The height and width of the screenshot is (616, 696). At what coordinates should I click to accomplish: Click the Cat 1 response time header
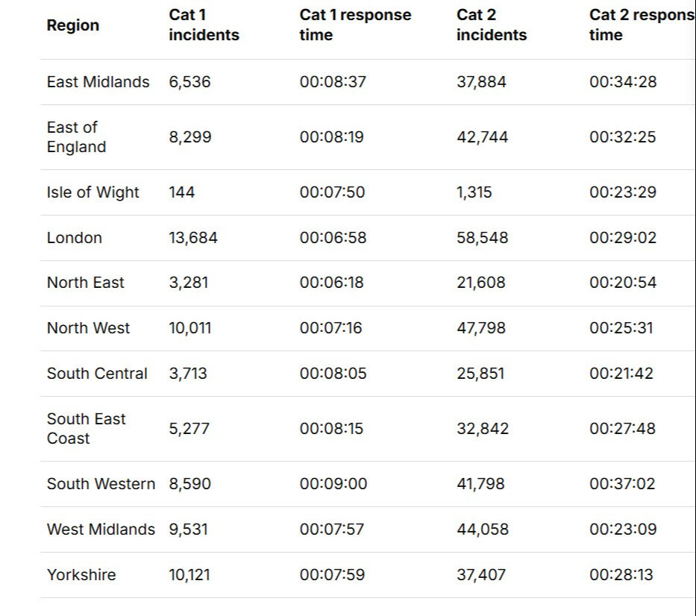click(355, 25)
